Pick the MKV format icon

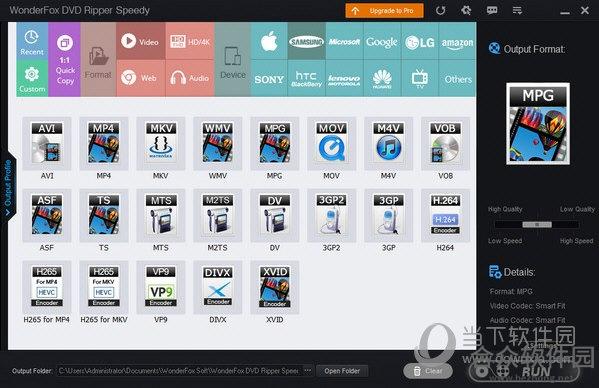(161, 144)
